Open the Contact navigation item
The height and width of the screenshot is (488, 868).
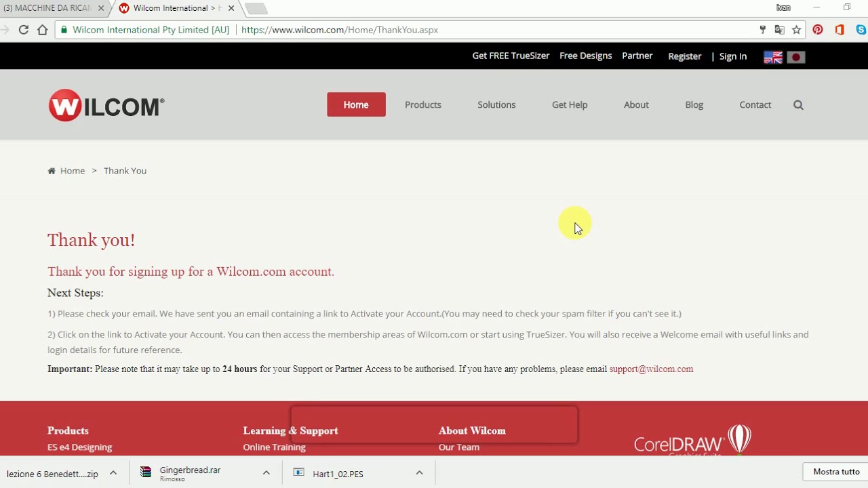[x=755, y=104]
